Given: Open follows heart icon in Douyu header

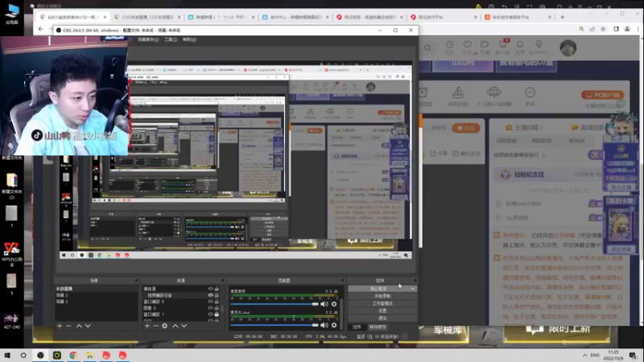Looking at the screenshot, I should (468, 44).
